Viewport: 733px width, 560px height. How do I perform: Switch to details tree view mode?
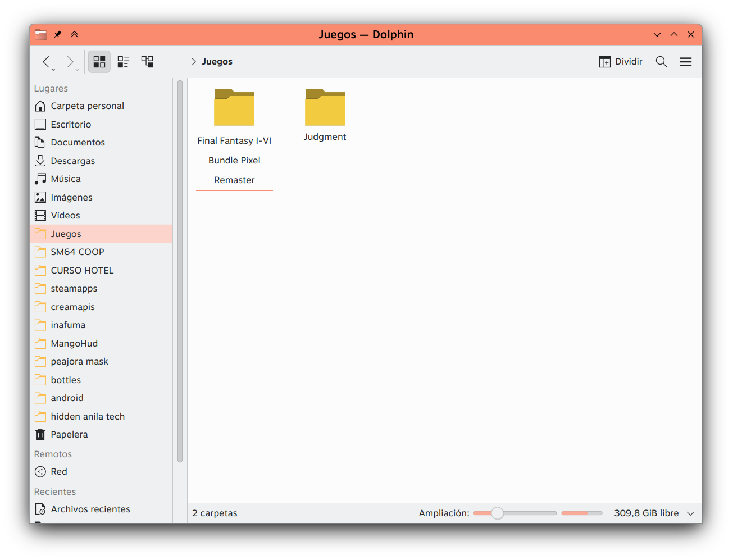click(147, 62)
